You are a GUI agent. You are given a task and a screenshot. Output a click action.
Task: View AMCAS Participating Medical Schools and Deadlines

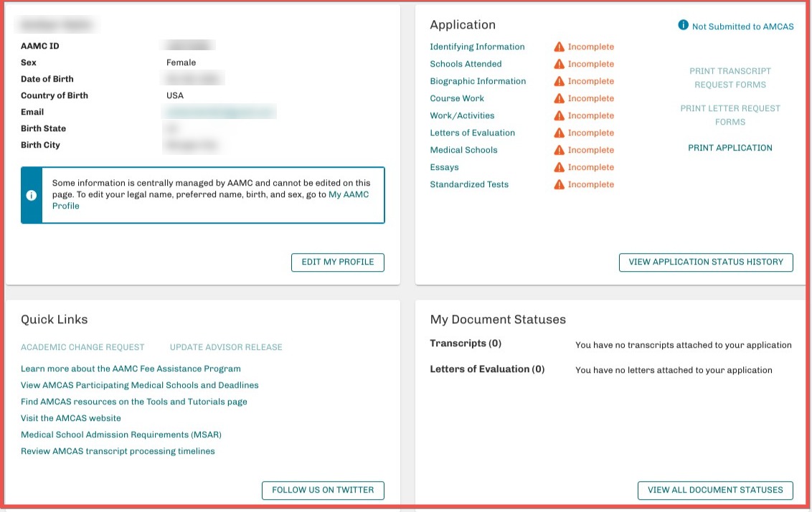pos(139,385)
